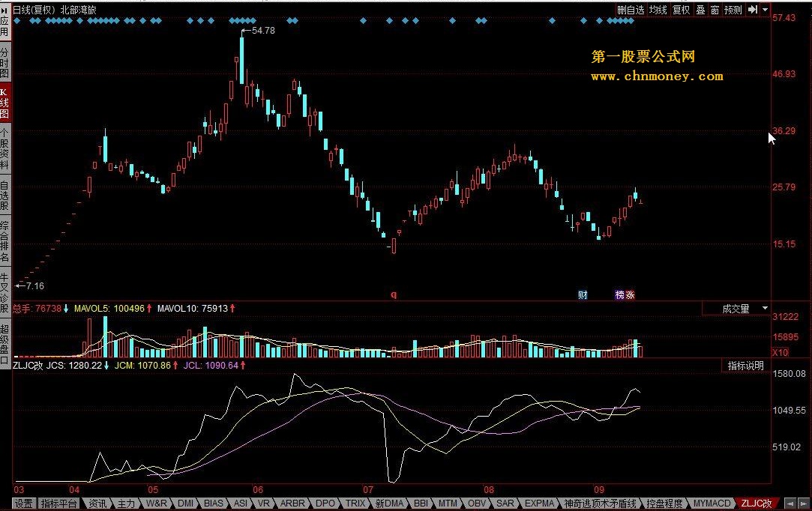This screenshot has height=511, width=812.
Task: Click the 叠 overlay toolbar button
Action: [700, 10]
